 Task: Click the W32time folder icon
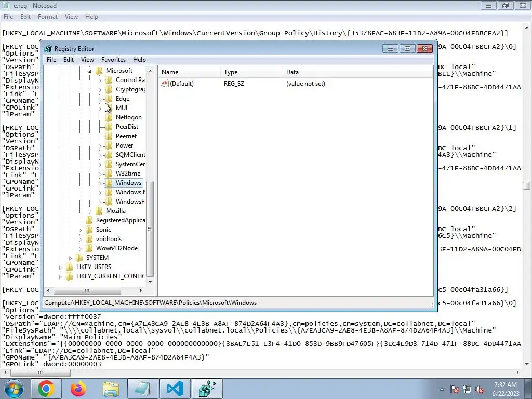[109, 174]
